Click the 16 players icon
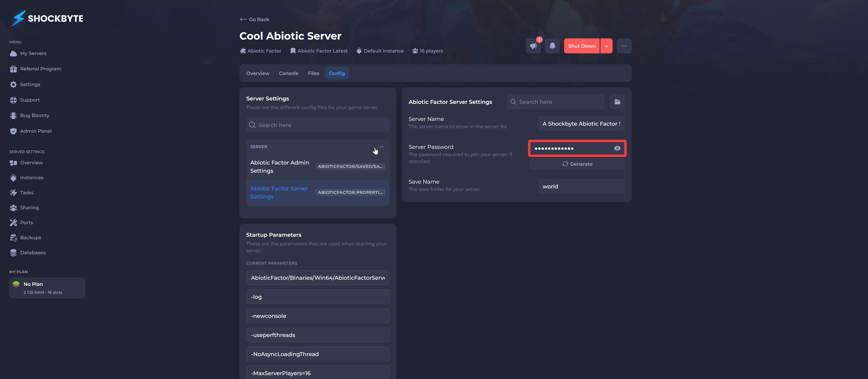 point(415,51)
